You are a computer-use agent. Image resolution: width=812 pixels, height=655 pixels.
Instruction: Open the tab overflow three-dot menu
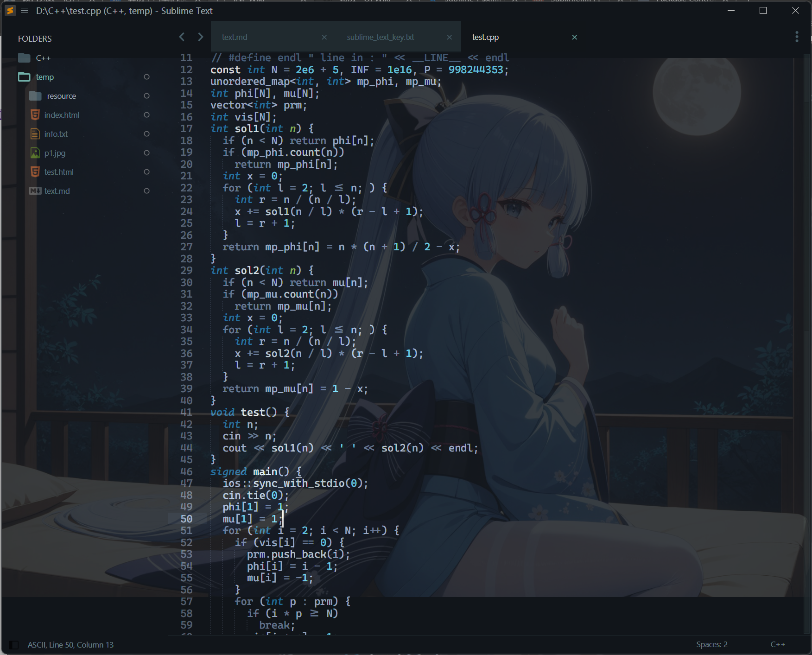click(x=797, y=37)
